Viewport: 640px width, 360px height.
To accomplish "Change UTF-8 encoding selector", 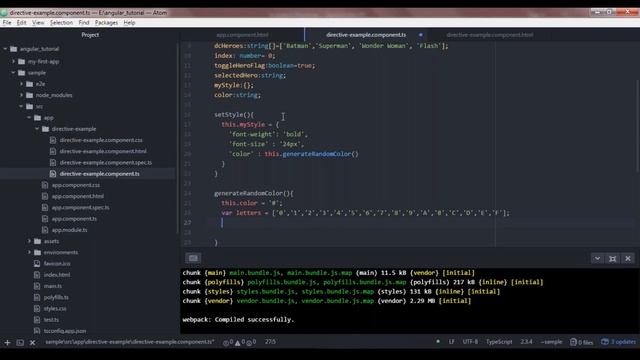I will pos(470,342).
